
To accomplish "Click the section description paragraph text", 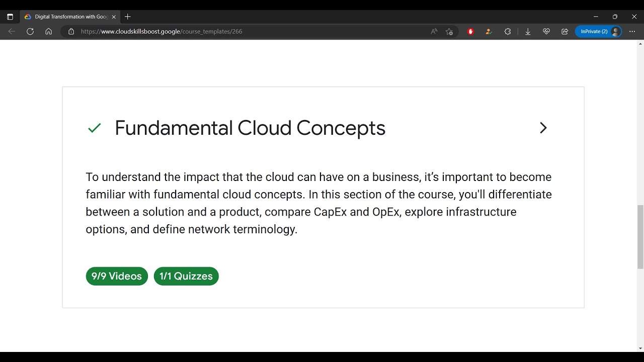I will point(319,203).
